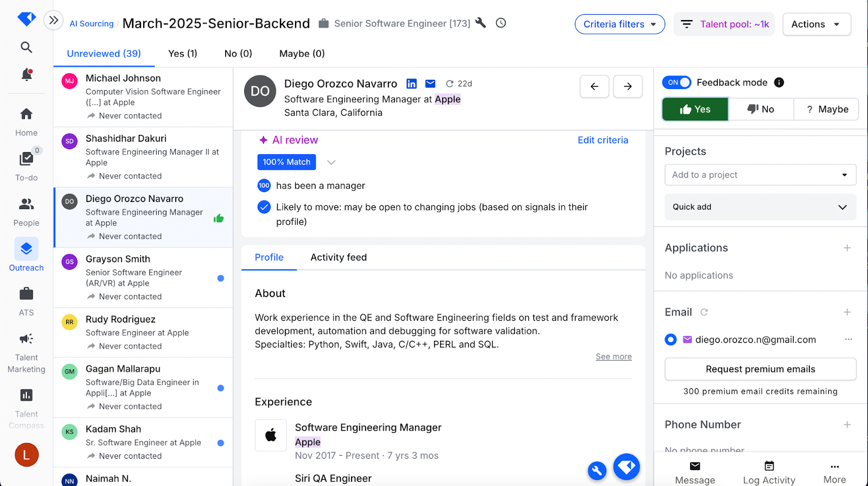Open the Actions dropdown
868x486 pixels.
(x=816, y=24)
